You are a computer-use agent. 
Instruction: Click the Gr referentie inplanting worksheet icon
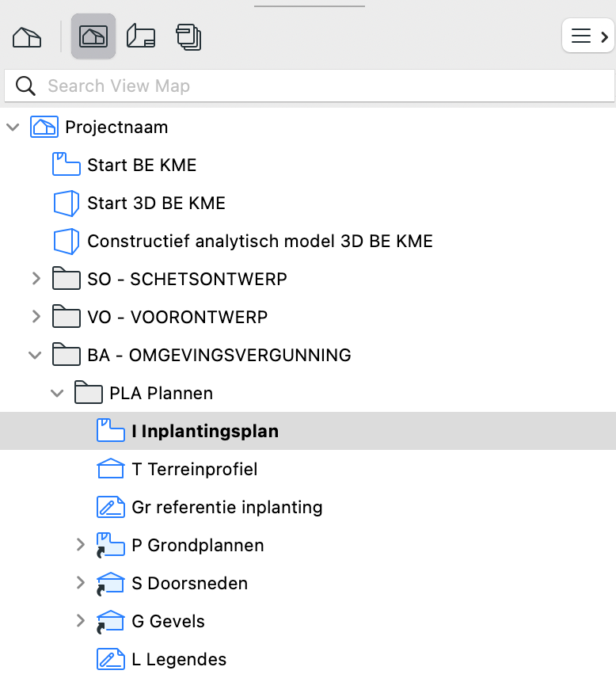pyautogui.click(x=111, y=507)
